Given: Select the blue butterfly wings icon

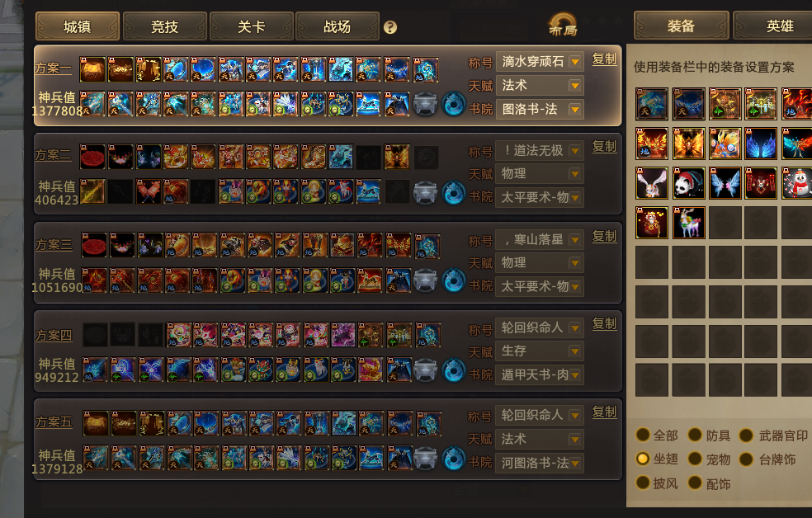Looking at the screenshot, I should click(x=725, y=183).
